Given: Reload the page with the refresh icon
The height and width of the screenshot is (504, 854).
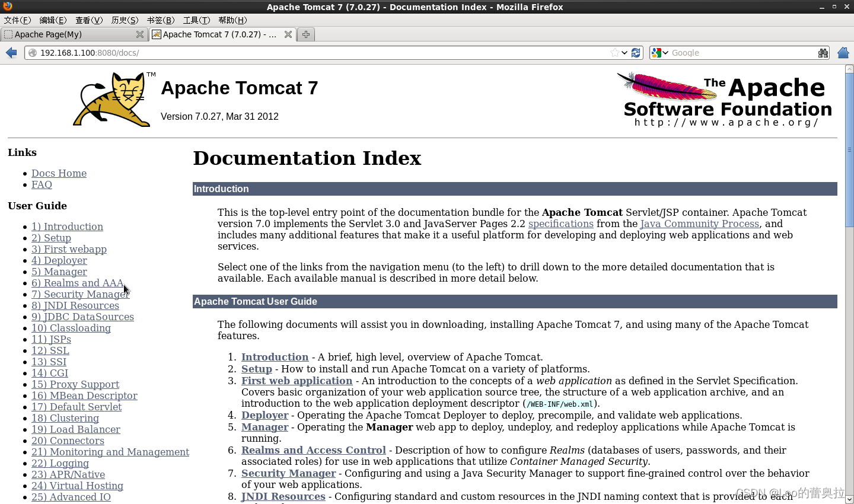Looking at the screenshot, I should [x=636, y=53].
